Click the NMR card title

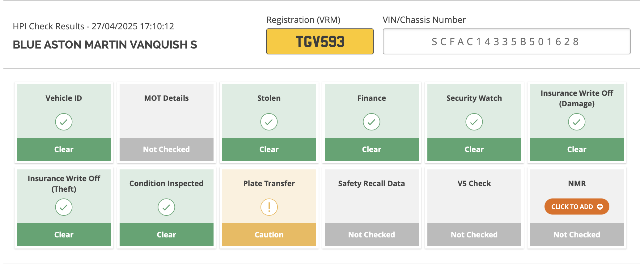tap(577, 183)
